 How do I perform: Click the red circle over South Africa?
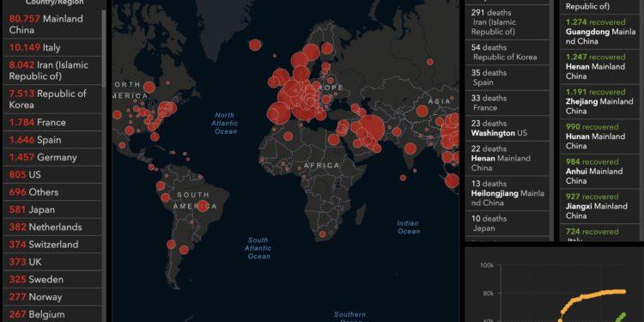point(322,234)
